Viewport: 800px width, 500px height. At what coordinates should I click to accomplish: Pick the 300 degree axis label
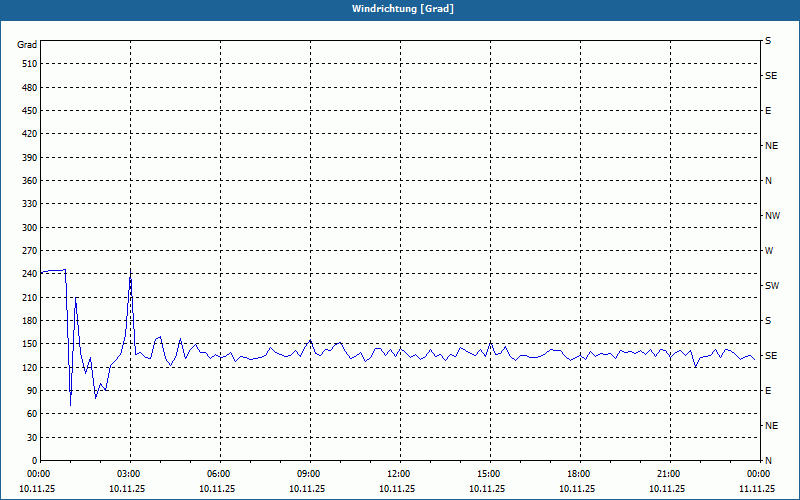[30, 228]
